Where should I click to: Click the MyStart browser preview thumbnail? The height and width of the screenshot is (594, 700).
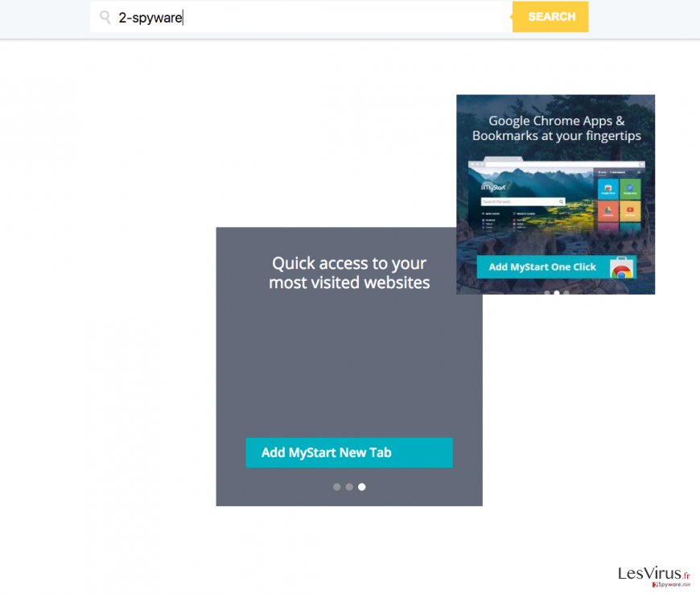click(556, 195)
